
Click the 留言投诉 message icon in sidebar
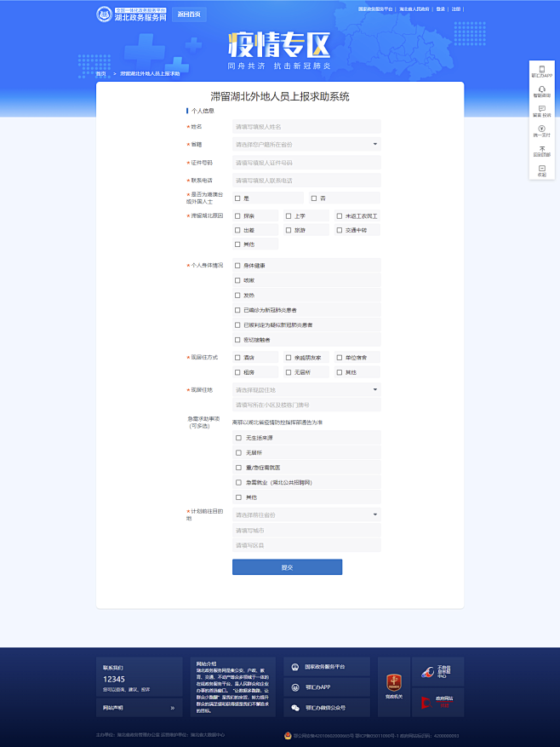[x=541, y=108]
